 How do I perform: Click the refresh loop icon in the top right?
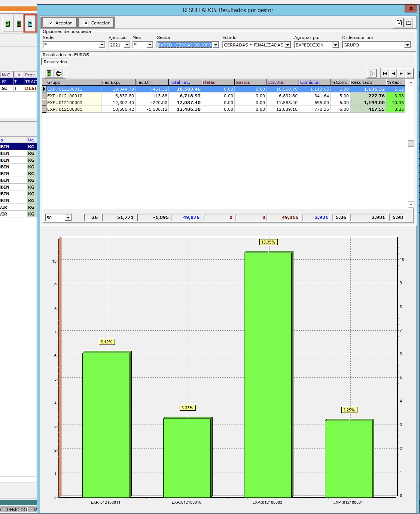click(x=409, y=23)
